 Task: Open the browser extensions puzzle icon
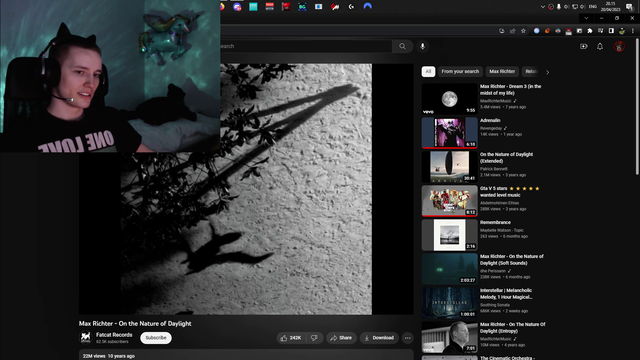(590, 31)
